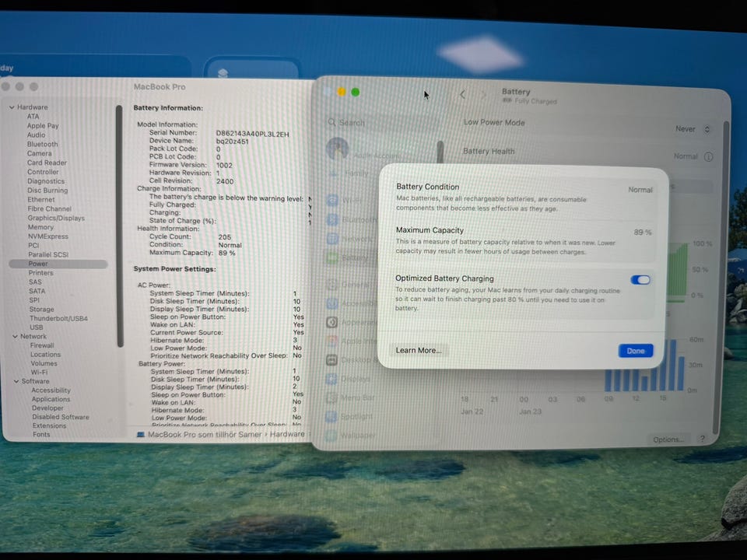Open the Apple Account profile picture

point(337,149)
